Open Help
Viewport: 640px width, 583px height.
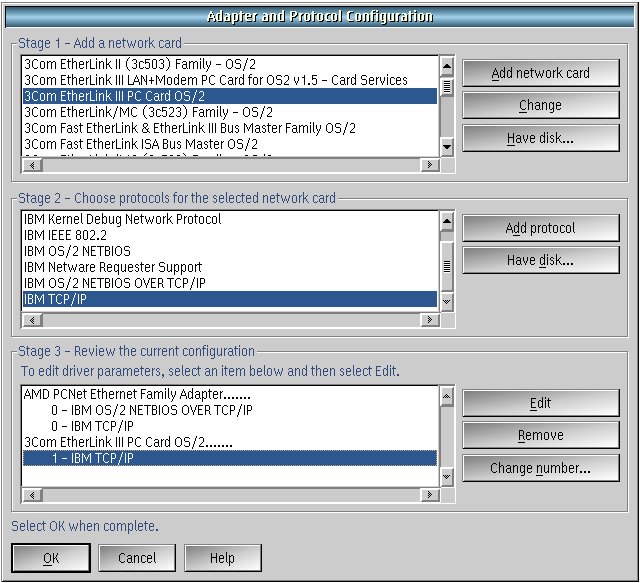(222, 558)
